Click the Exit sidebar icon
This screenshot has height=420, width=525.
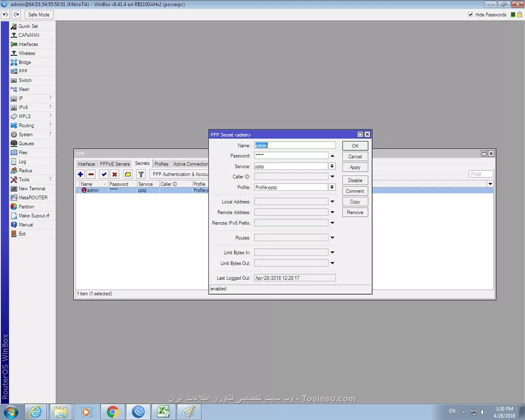pos(14,234)
